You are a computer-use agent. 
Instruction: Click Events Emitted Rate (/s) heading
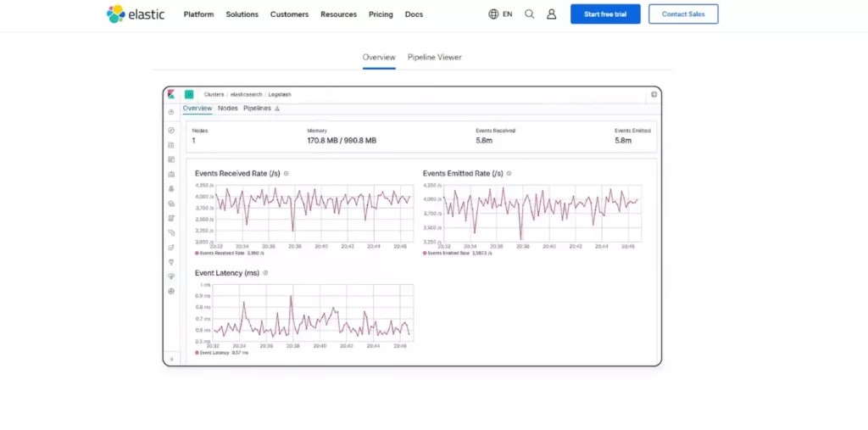463,173
